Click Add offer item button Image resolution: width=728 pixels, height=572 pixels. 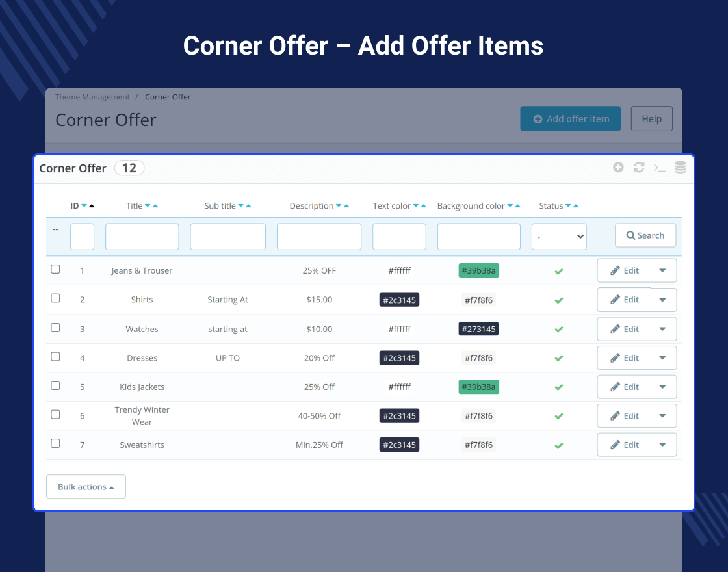point(570,119)
